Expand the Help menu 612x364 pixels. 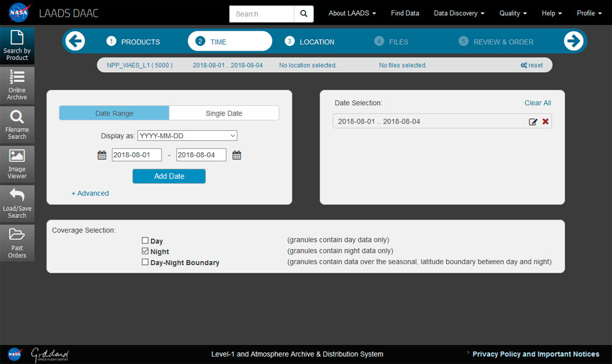551,13
